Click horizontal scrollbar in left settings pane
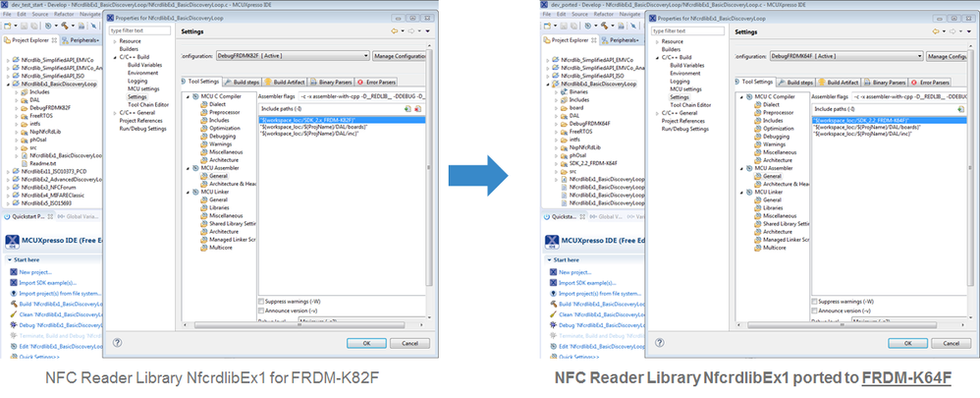This screenshot has height=398, width=980. 300,325
